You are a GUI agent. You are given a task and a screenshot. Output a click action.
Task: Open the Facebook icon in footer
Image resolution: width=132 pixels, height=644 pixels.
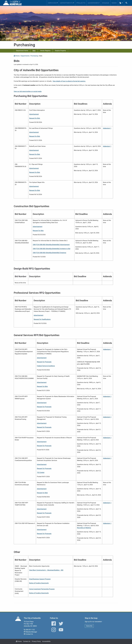[54, 623]
